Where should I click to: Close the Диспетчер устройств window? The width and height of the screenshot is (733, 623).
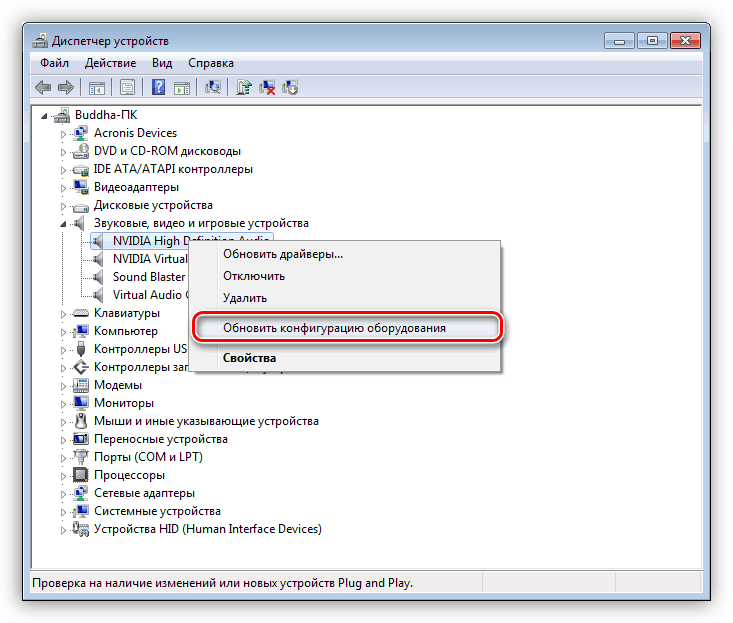685,41
